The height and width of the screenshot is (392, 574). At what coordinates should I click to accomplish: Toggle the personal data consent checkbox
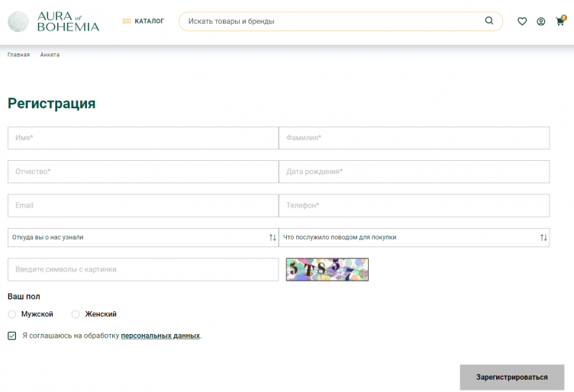[x=12, y=336]
